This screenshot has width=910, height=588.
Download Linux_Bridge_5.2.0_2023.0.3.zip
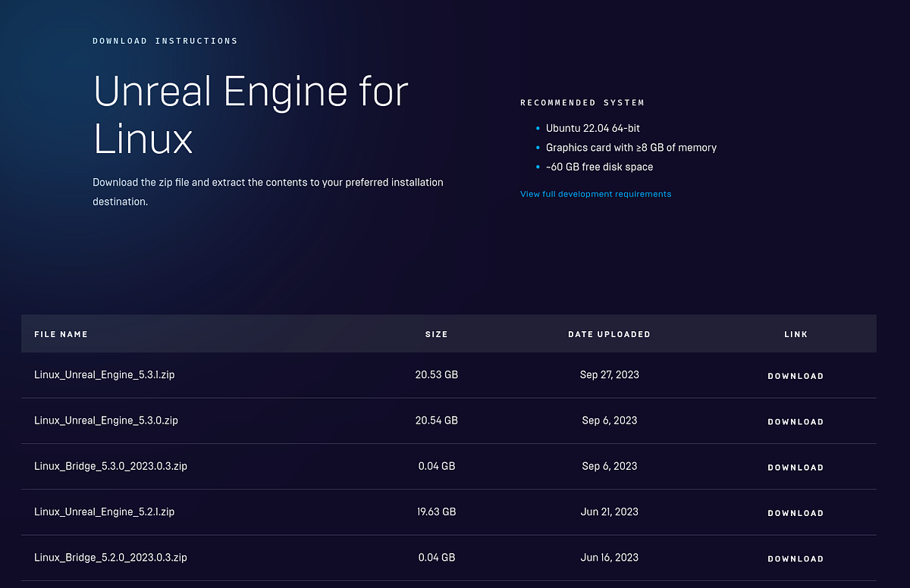pyautogui.click(x=795, y=558)
